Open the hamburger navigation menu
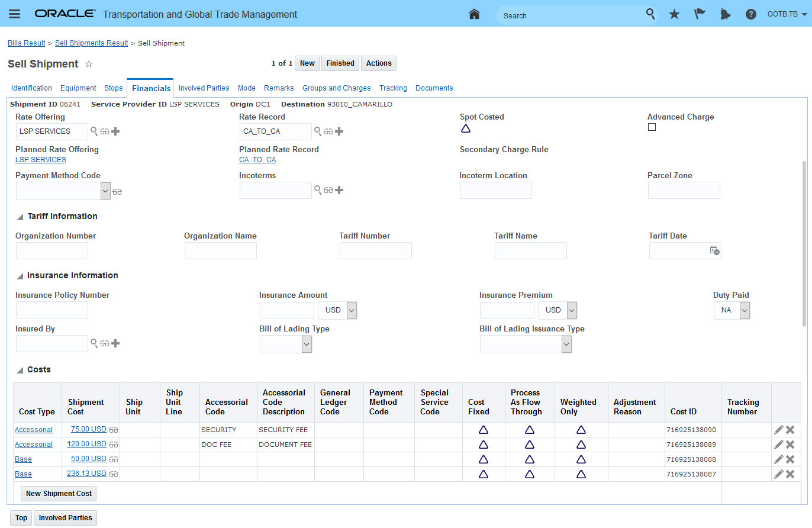 click(14, 14)
